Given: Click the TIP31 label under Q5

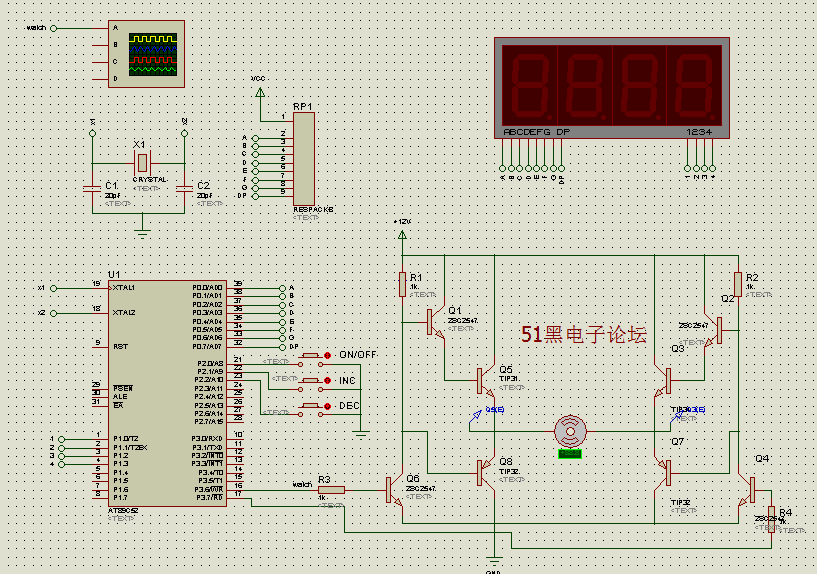Looking at the screenshot, I should pyautogui.click(x=509, y=379).
